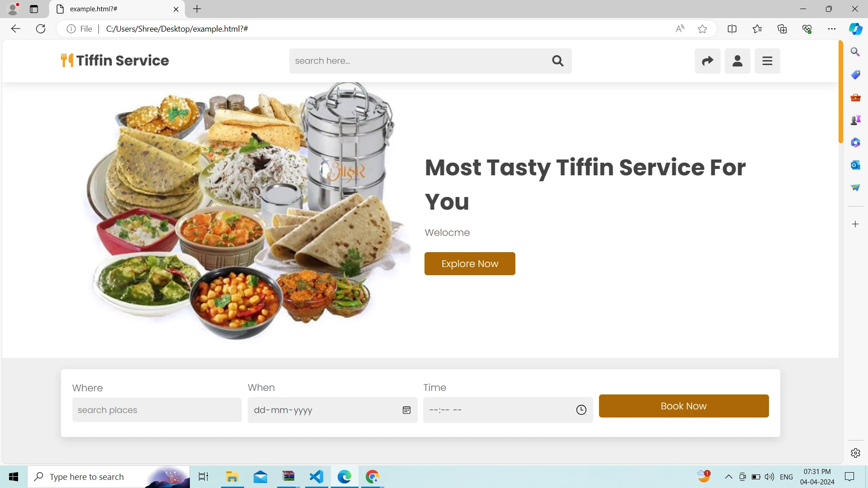Focus the search here input field
868x488 pixels.
pyautogui.click(x=418, y=61)
